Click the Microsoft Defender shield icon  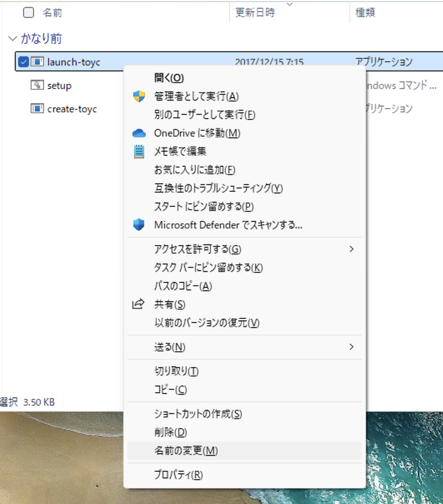(139, 225)
